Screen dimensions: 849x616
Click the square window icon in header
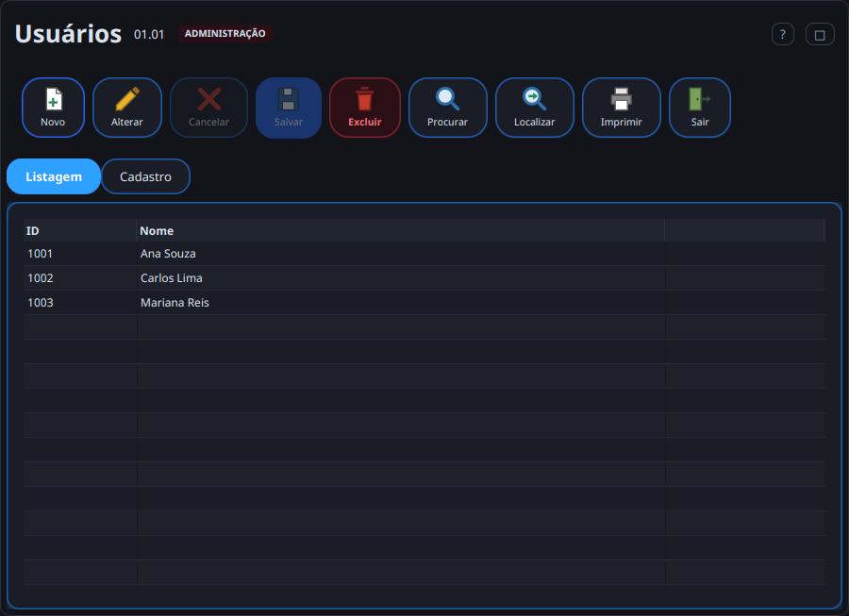820,35
